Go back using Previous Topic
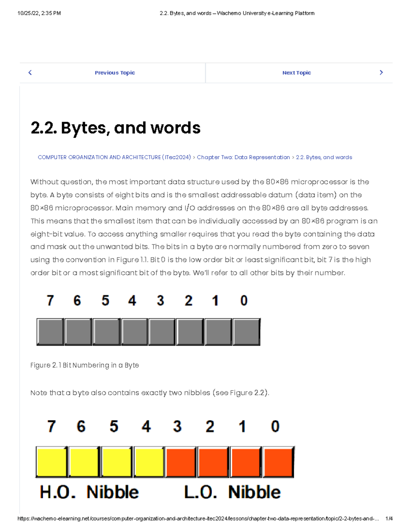The height and width of the screenshot is (532, 411). tap(115, 72)
